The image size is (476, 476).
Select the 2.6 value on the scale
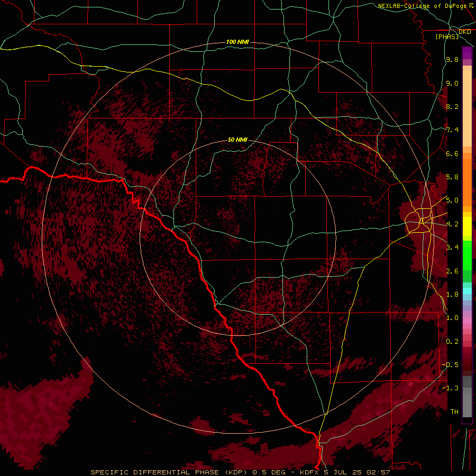tap(452, 271)
